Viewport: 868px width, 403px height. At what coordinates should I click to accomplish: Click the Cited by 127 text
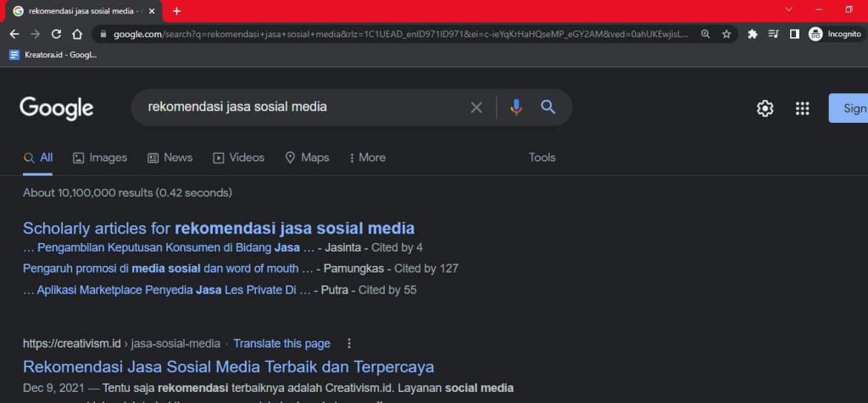426,268
